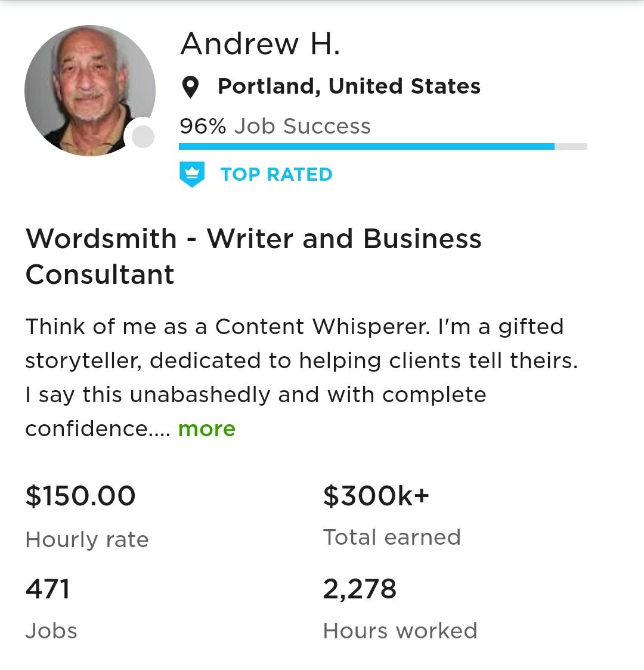Open the Wordsmith profile title heading
The image size is (644, 670).
coord(253,256)
